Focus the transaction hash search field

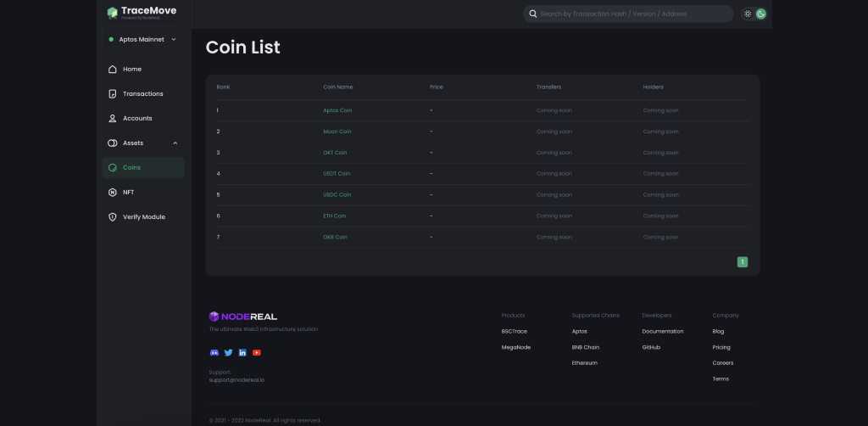click(632, 14)
